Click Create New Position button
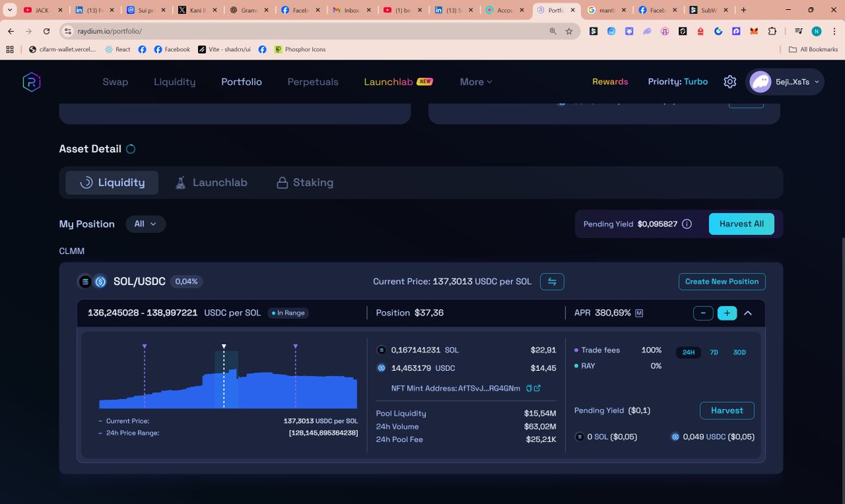The image size is (845, 504). [722, 282]
